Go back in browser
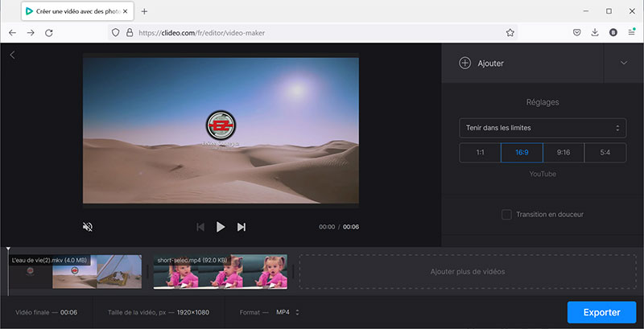This screenshot has height=329, width=644. pos(12,33)
